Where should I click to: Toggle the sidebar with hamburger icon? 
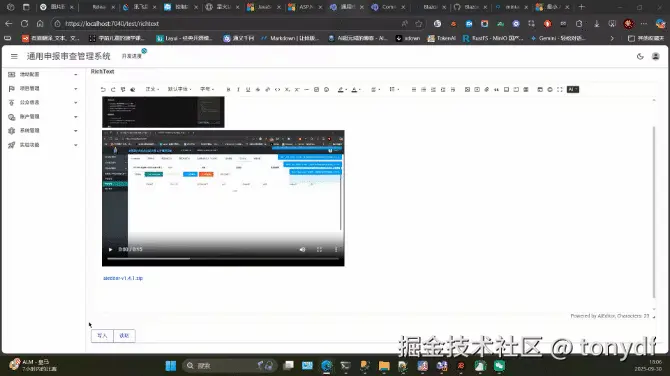coord(14,56)
